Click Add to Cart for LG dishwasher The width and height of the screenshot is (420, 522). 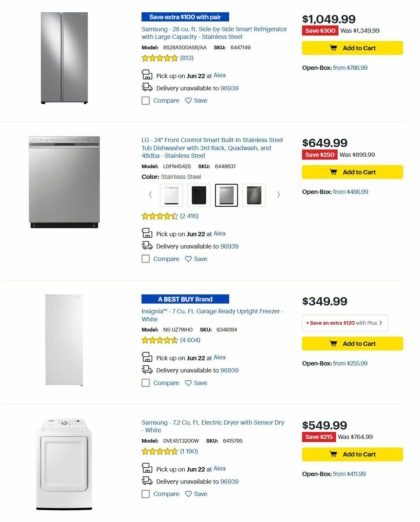[352, 172]
